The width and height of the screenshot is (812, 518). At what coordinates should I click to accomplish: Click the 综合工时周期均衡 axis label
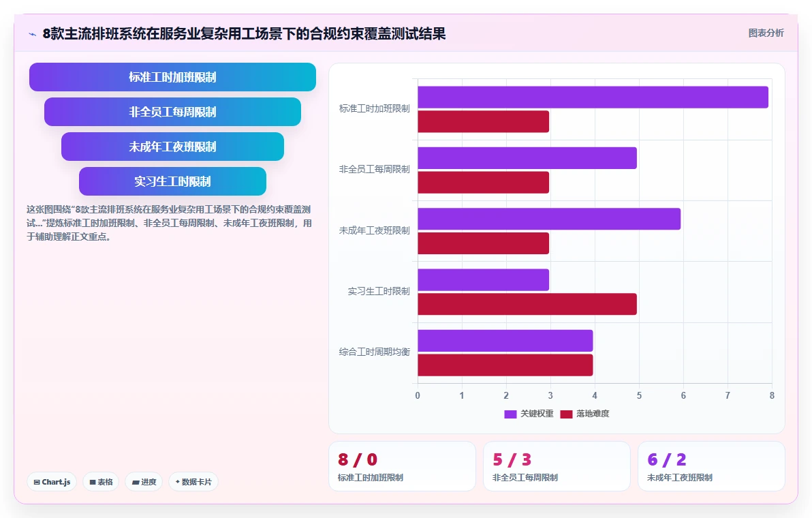(x=375, y=352)
